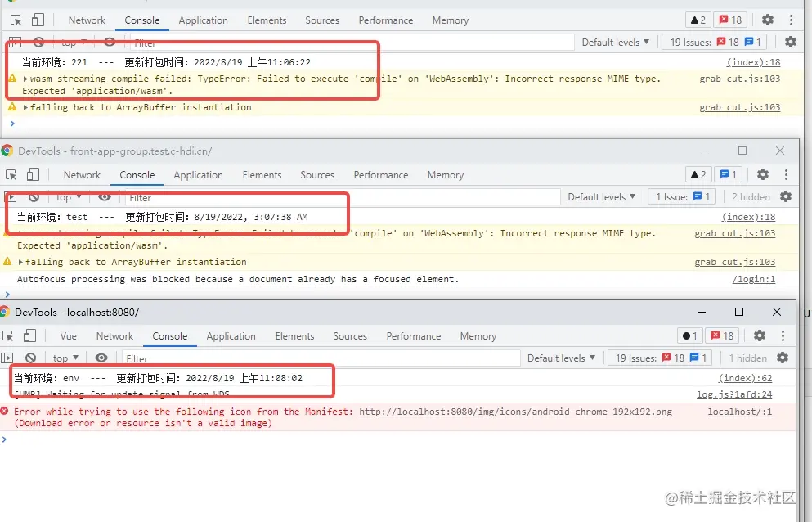Toggle device toolbar in front-app-group DevTools window
Viewport: 812px width, 522px height.
[x=33, y=175]
